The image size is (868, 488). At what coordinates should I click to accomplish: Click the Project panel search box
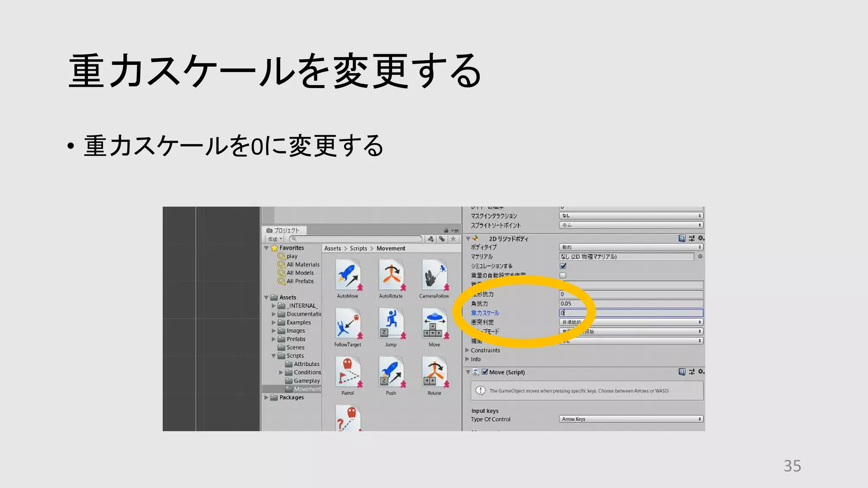coord(356,239)
